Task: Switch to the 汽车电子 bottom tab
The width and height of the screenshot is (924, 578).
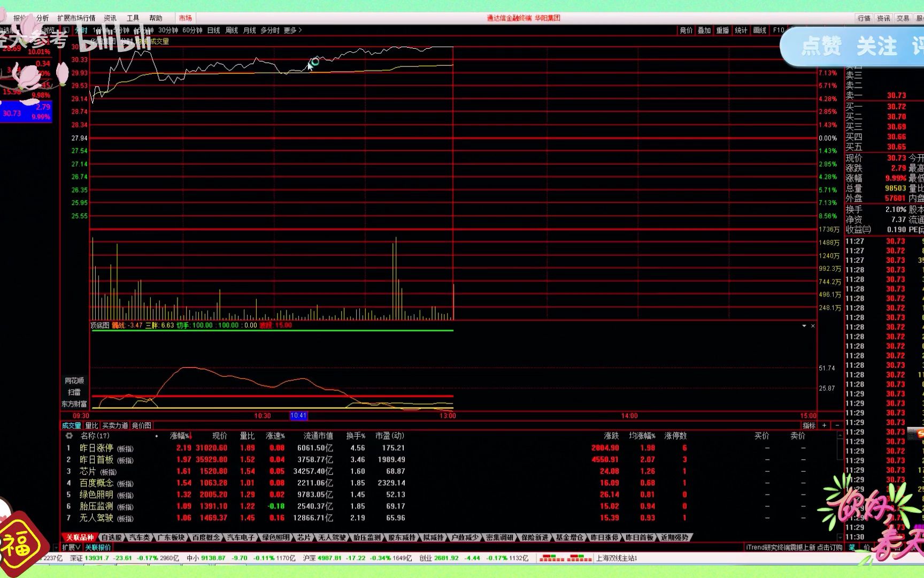Action: click(x=241, y=537)
